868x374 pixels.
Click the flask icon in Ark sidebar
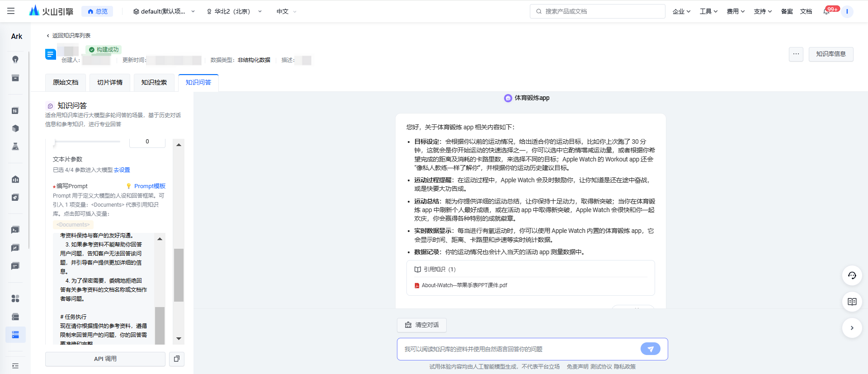tap(15, 147)
